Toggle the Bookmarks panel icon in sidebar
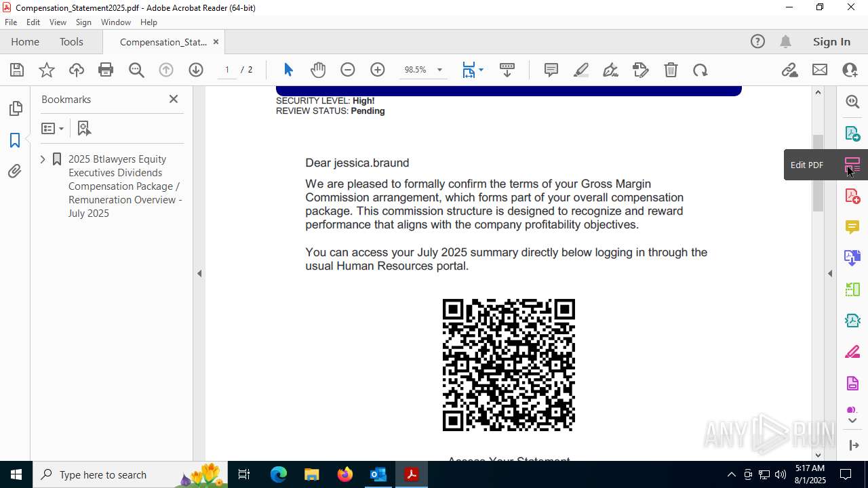Viewport: 868px width, 488px height. point(15,140)
